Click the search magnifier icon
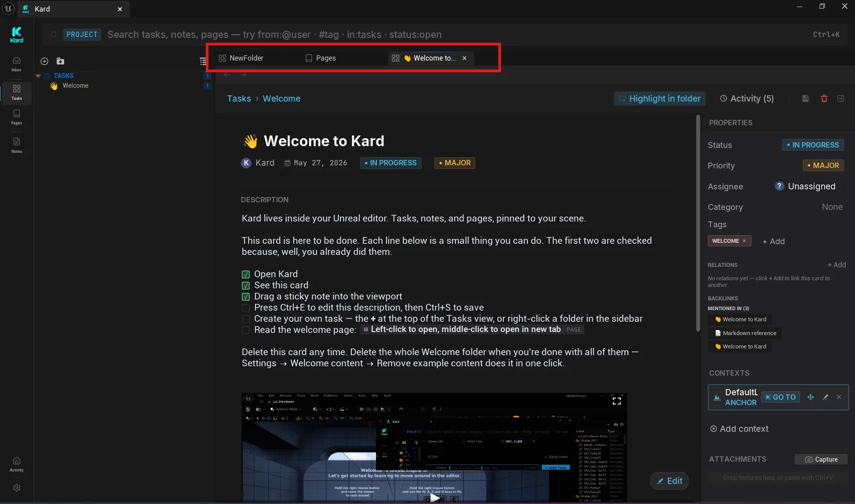 54,34
